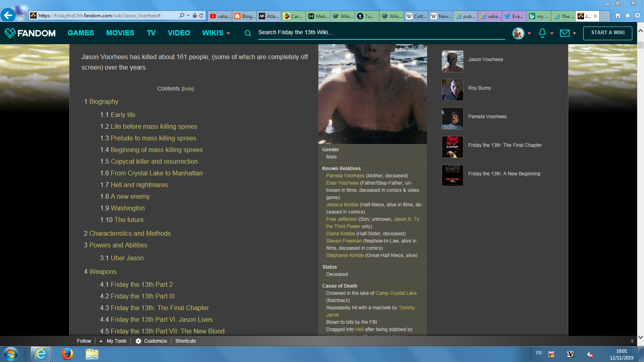This screenshot has height=362, width=644.
Task: Open the VIDEO menu item
Action: [179, 33]
